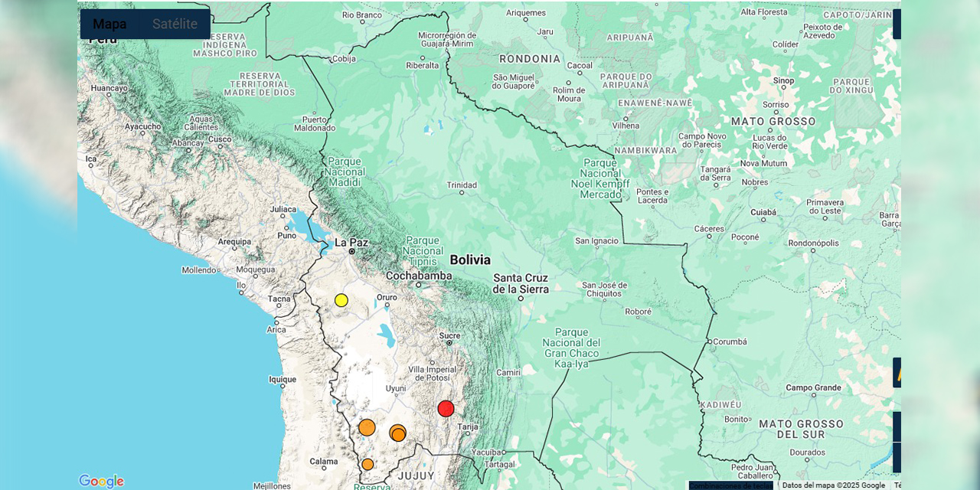
Task: Switch the map to Mapa view
Action: tap(109, 24)
